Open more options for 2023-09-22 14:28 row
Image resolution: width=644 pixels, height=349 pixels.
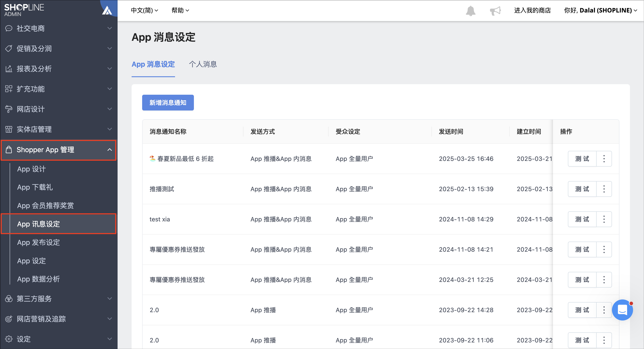click(x=604, y=310)
